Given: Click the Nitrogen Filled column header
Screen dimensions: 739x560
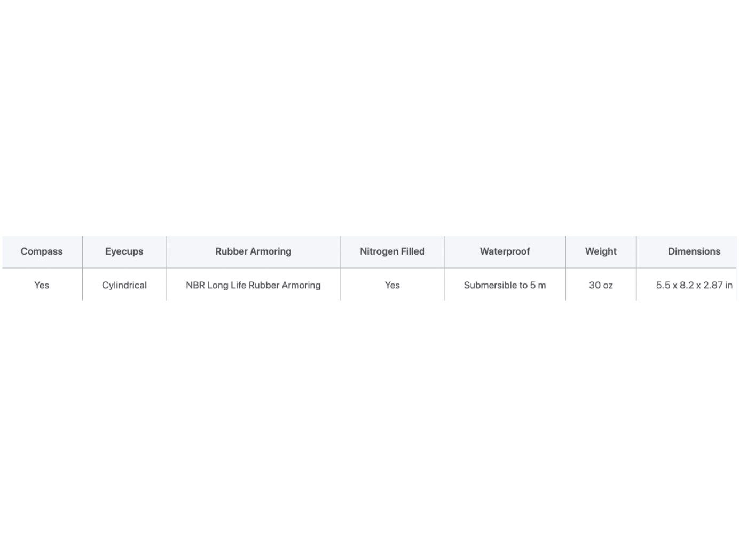Looking at the screenshot, I should 392,251.
